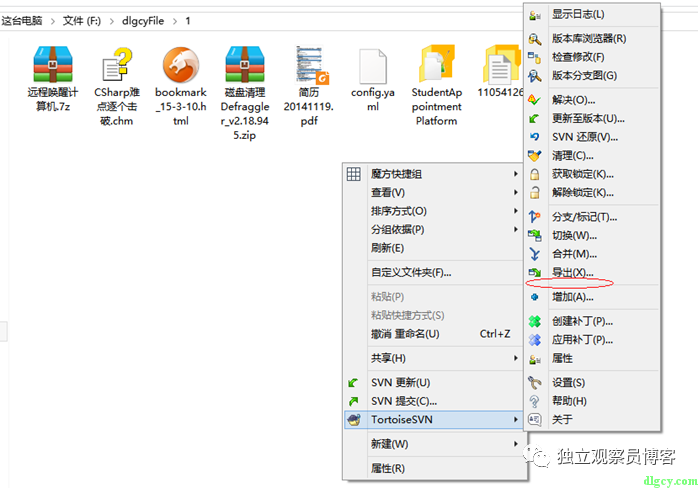Click the TortoiseSVN Settings (设置) wrench icon

click(x=534, y=382)
